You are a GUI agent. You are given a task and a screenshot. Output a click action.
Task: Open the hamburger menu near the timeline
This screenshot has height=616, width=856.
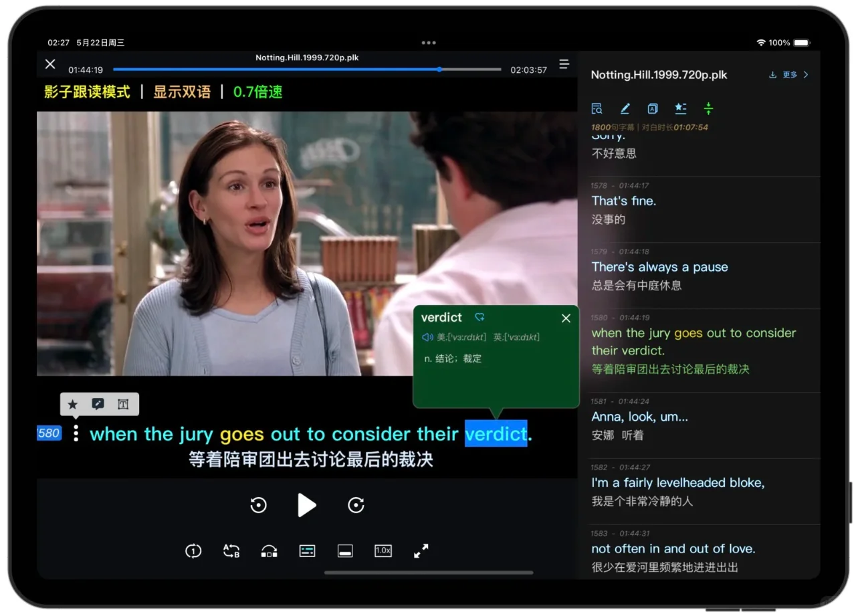564,64
